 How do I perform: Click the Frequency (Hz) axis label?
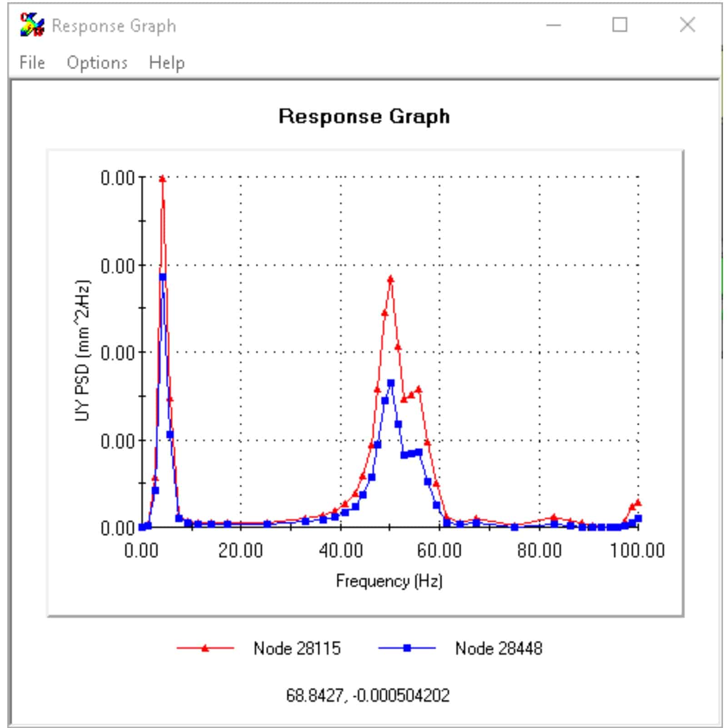pyautogui.click(x=389, y=581)
